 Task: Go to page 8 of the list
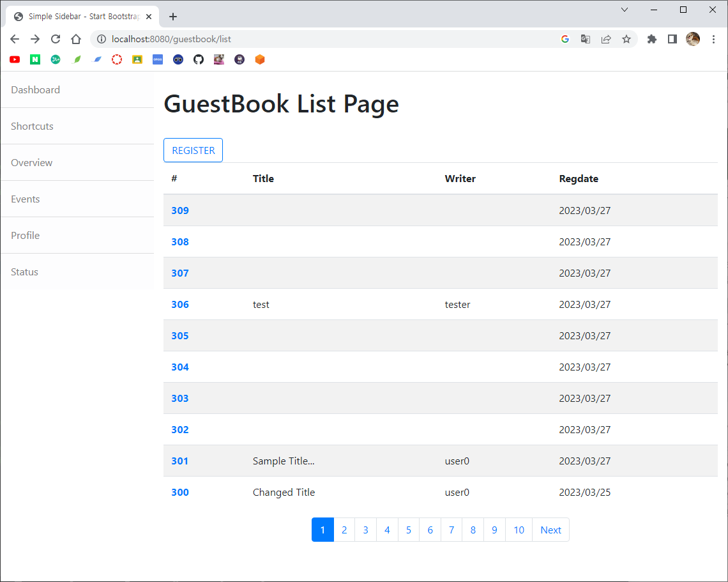tap(473, 530)
